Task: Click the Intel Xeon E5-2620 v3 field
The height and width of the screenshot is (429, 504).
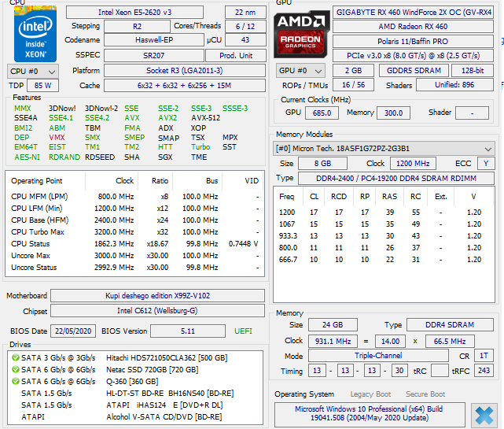Action: coord(134,13)
